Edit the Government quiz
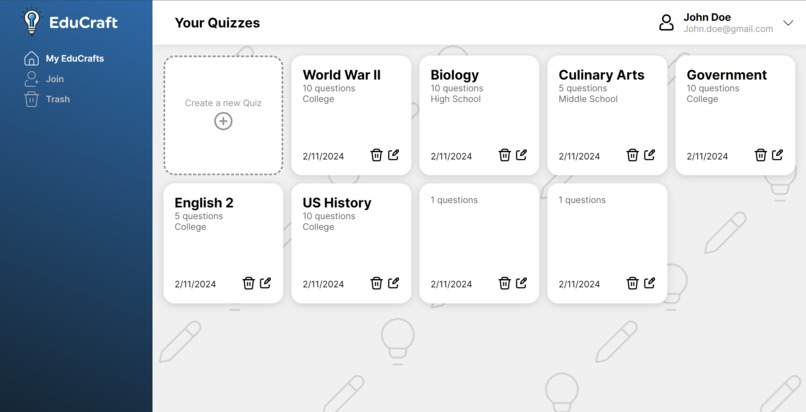The height and width of the screenshot is (412, 806). [777, 155]
